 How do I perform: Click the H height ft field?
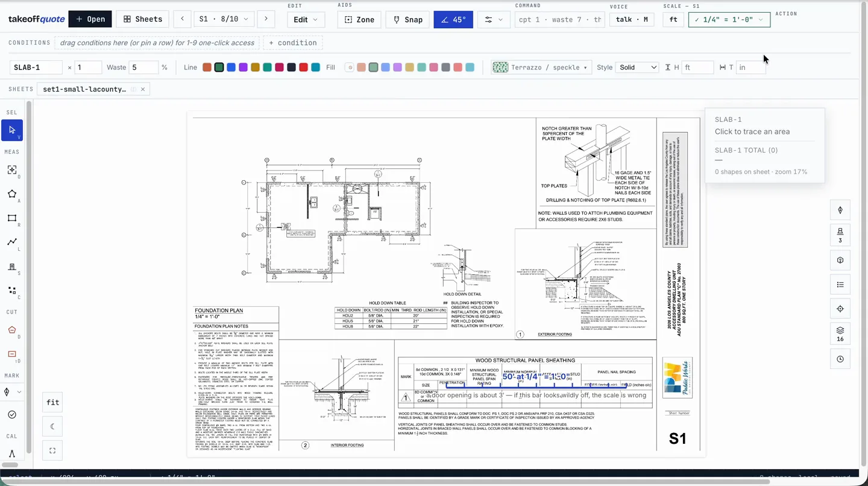click(x=697, y=68)
